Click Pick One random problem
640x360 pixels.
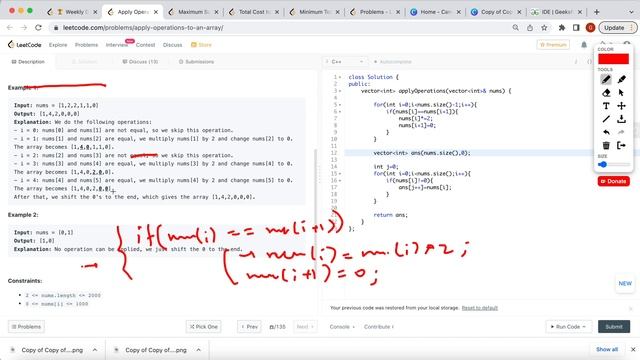coord(204,327)
